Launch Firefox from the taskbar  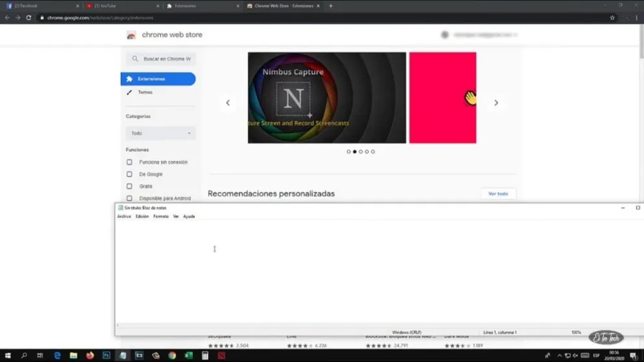click(90, 356)
